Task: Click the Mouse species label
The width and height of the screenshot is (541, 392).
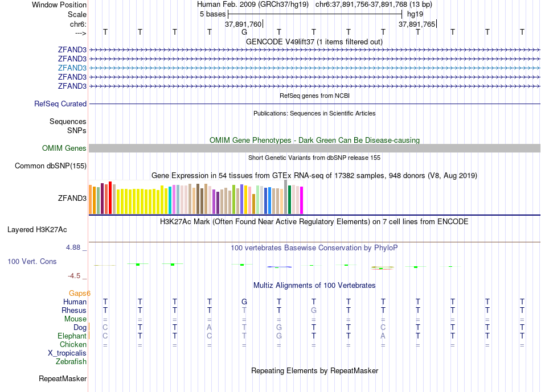Action: [76, 319]
